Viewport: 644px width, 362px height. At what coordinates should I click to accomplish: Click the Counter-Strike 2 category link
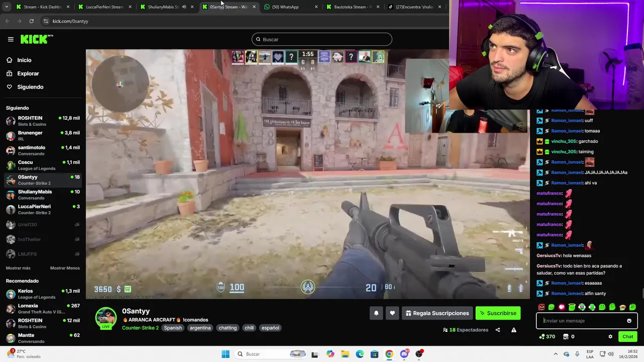[140, 328]
